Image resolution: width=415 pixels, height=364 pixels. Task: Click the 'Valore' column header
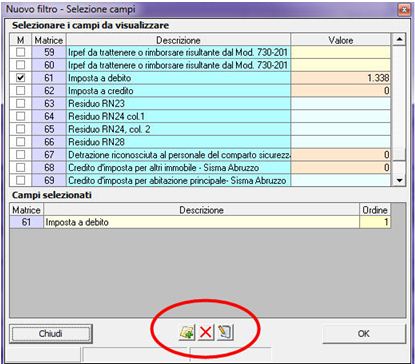pyautogui.click(x=341, y=40)
